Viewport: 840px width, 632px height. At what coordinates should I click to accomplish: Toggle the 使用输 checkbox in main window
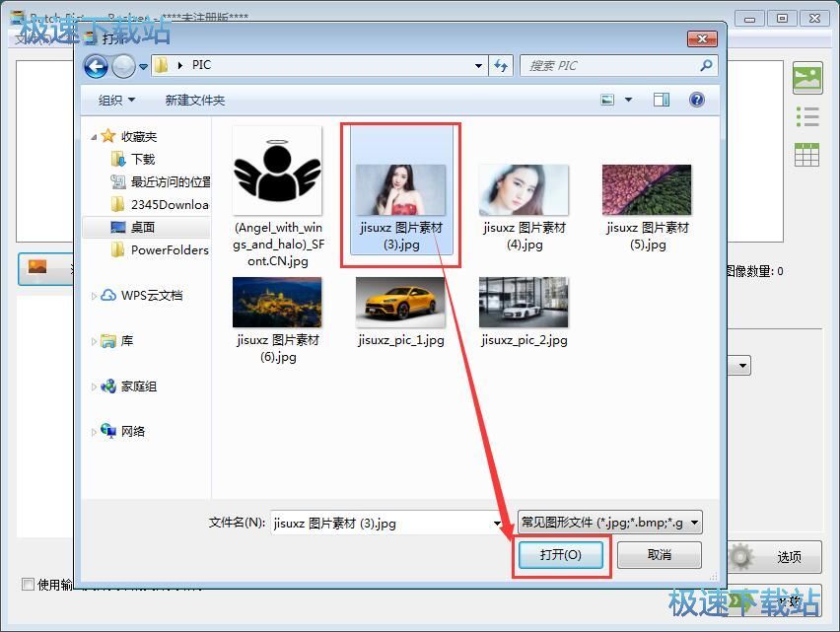tap(28, 585)
